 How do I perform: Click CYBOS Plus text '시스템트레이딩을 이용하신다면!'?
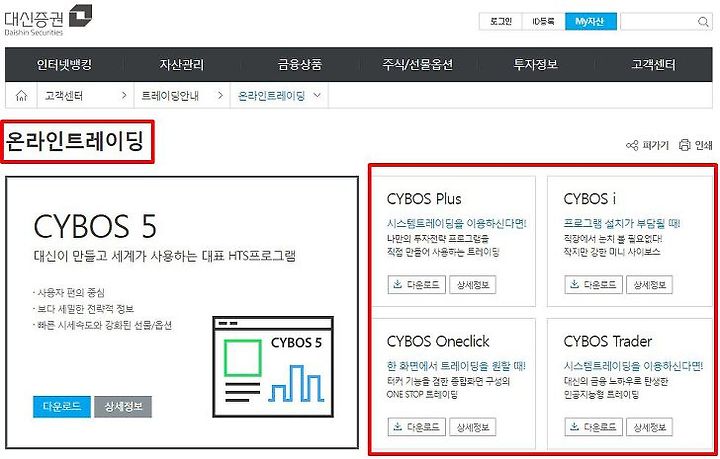pos(456,224)
